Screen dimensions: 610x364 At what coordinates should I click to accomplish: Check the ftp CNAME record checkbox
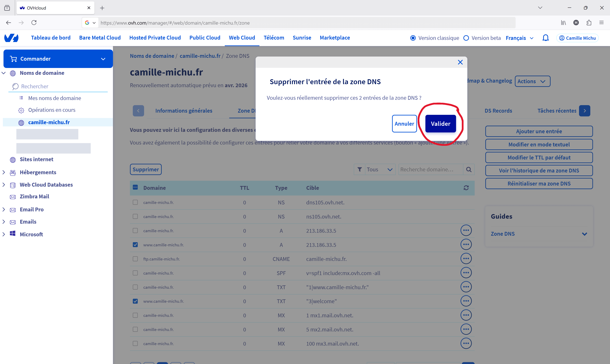point(135,259)
